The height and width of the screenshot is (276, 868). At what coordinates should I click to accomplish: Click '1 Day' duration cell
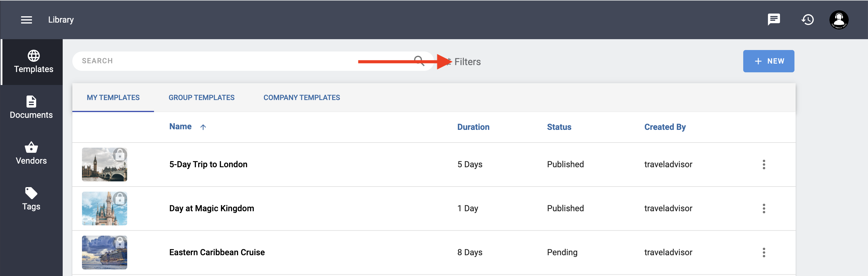click(468, 209)
